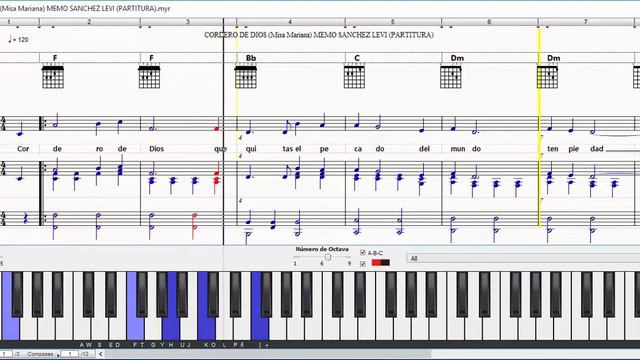Screen dimensions: 640x360
Task: Click the lyric word 'del'
Action: [x=424, y=149]
